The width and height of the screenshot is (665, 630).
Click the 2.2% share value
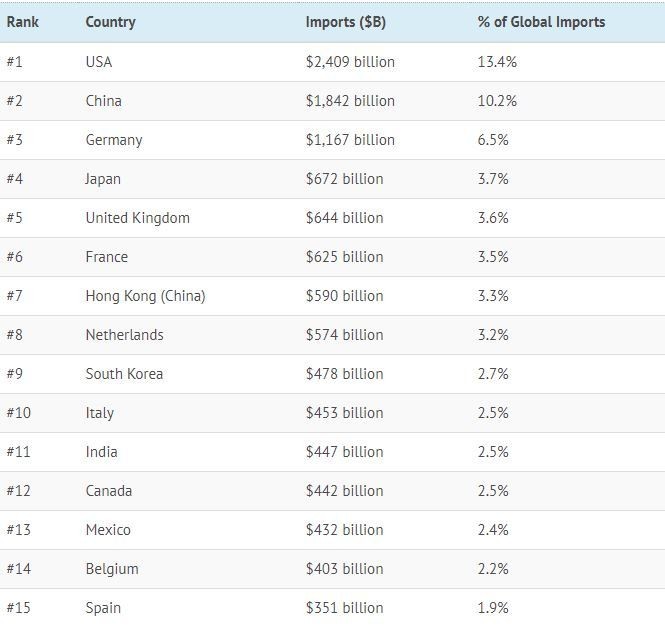(x=493, y=569)
